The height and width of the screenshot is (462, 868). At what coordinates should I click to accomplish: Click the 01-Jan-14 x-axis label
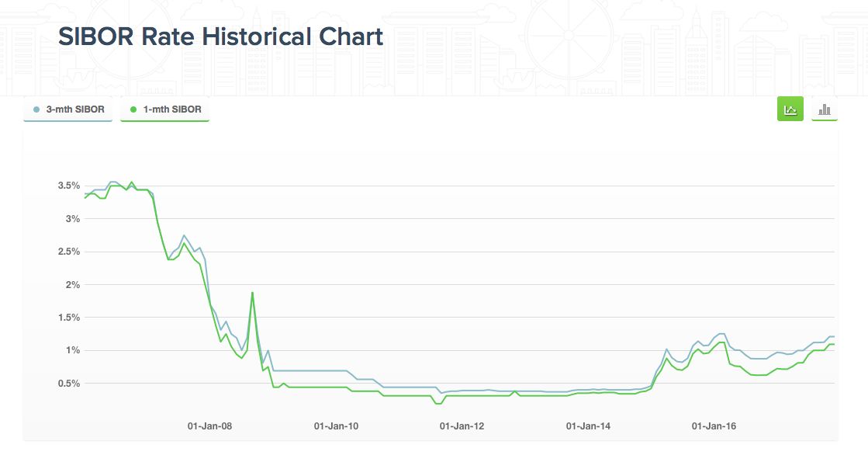(588, 426)
